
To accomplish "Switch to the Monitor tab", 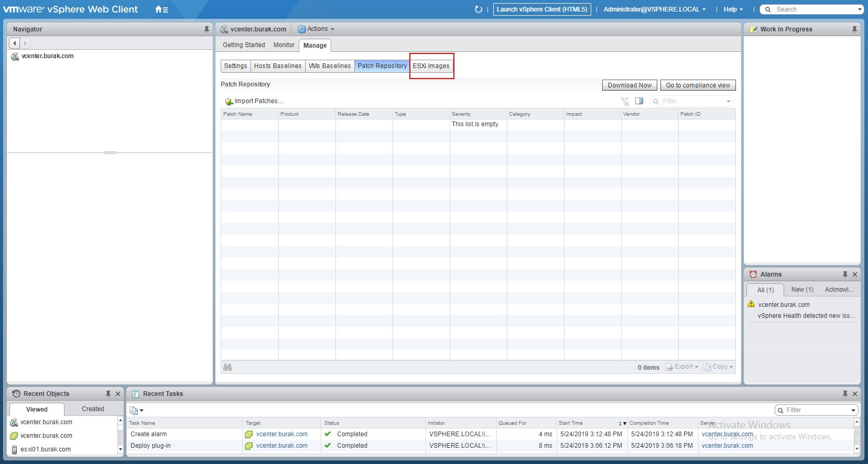I will click(284, 45).
